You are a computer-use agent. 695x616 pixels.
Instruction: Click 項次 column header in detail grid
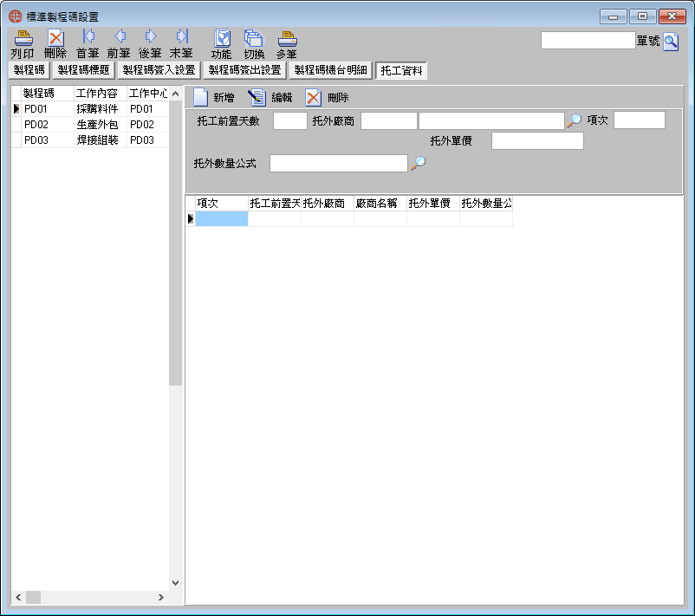click(x=222, y=204)
